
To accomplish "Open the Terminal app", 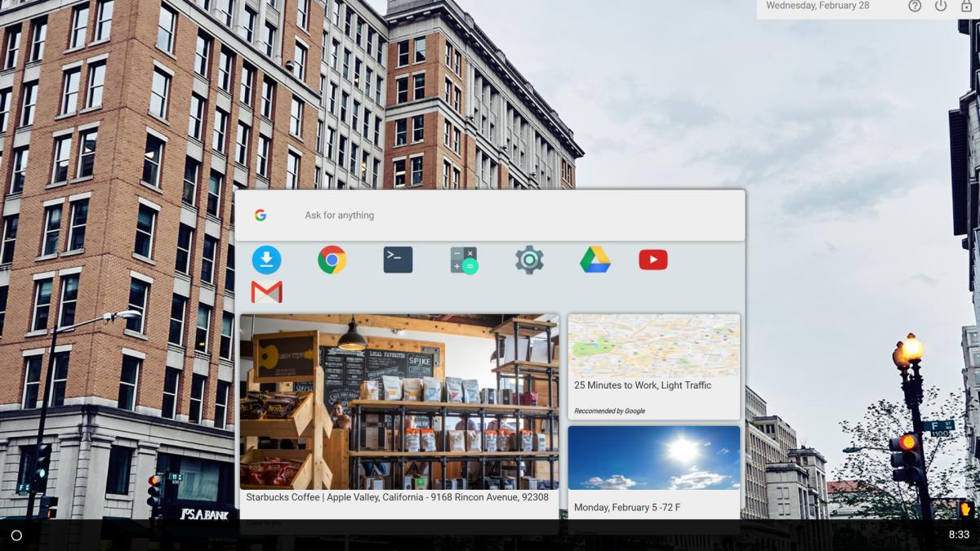I will [x=398, y=260].
